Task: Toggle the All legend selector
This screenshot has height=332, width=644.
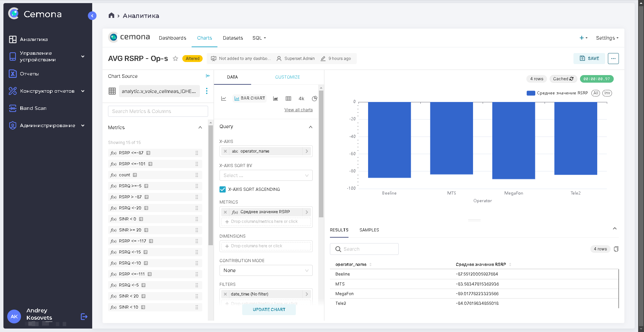Action: tap(595, 93)
